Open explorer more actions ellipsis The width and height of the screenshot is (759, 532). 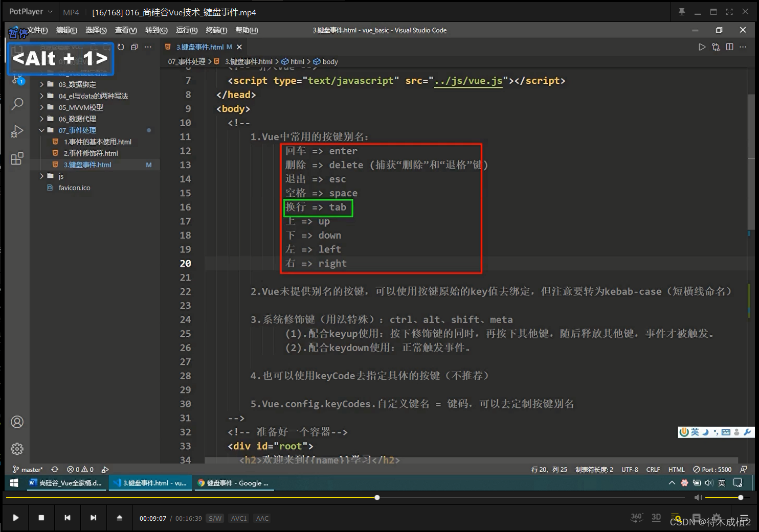tap(148, 47)
